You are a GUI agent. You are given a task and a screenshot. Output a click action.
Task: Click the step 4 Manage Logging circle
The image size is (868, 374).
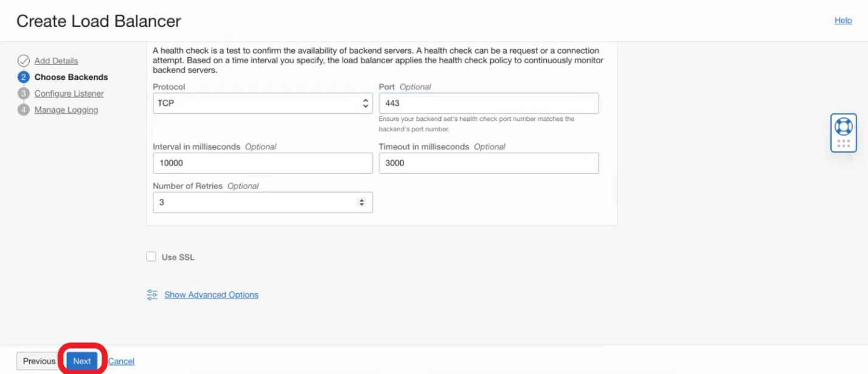24,110
